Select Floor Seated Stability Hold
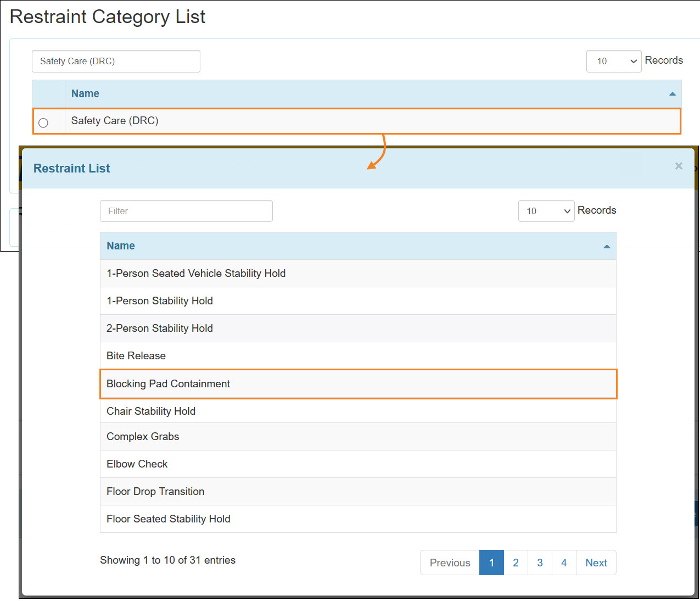The image size is (700, 601). pyautogui.click(x=358, y=519)
